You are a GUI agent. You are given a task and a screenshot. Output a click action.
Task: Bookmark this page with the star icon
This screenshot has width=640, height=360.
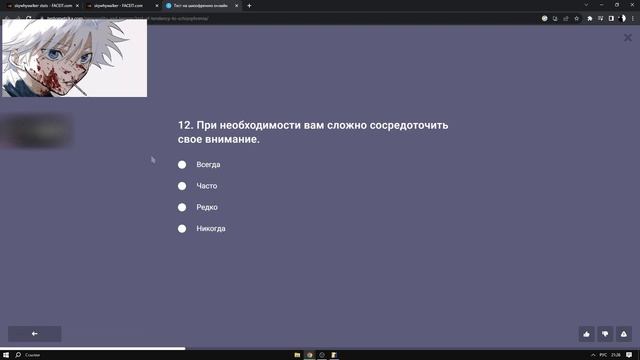[577, 18]
